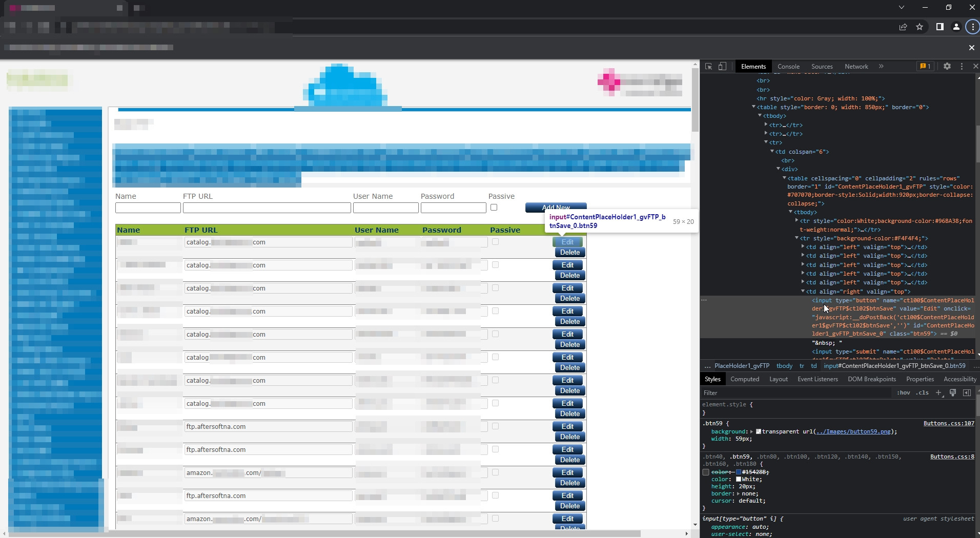Open DevTools settings gear
Viewport: 980px width, 538px height.
pos(947,67)
